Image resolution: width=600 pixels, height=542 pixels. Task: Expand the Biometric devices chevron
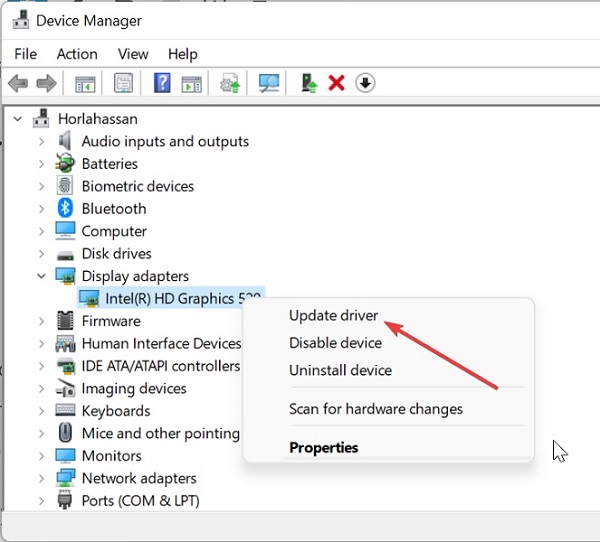point(41,186)
